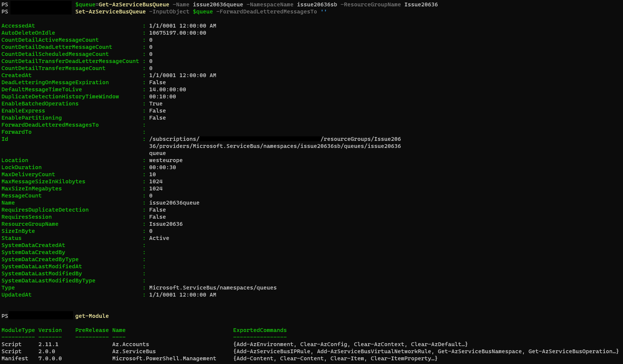The width and height of the screenshot is (623, 364).
Task: Click the ForwardTo property label
Action: (16, 132)
